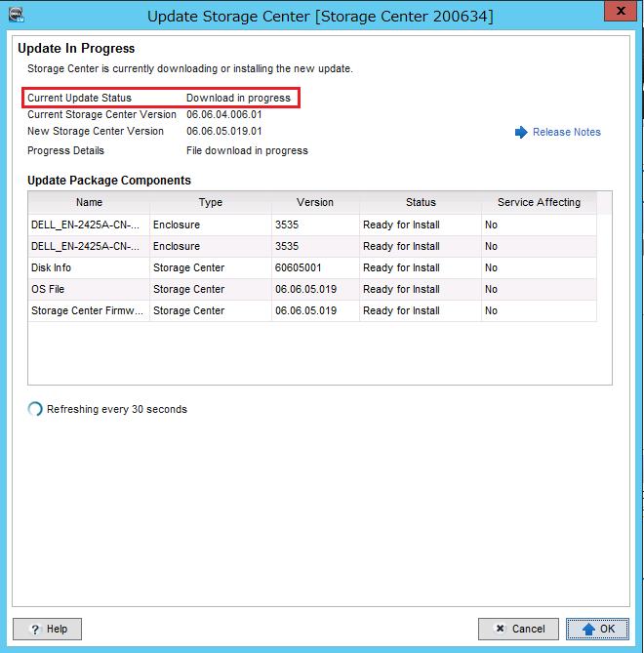Click the 'New Storage Center Version' label
The height and width of the screenshot is (653, 644).
[x=96, y=131]
